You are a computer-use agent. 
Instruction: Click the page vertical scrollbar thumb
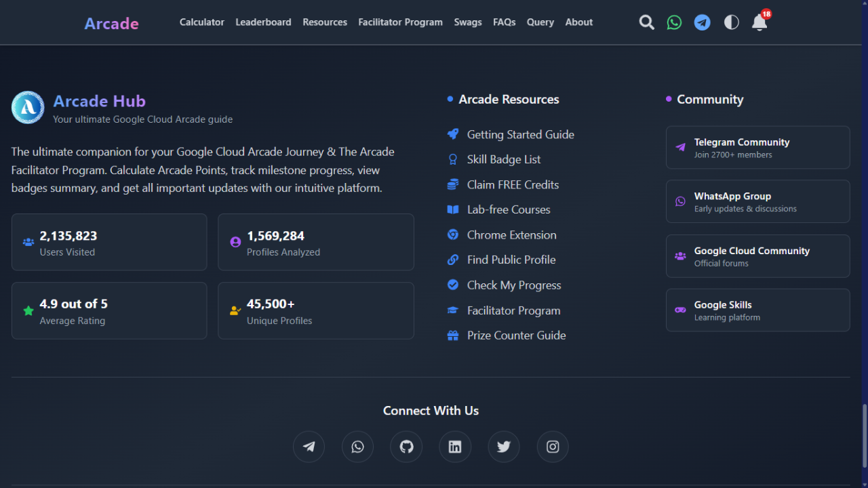tap(864, 437)
